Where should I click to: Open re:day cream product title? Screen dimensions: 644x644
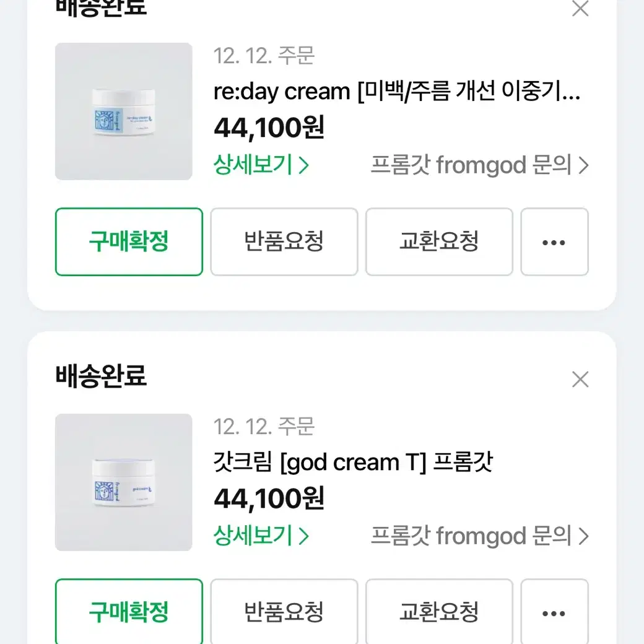pos(397,91)
